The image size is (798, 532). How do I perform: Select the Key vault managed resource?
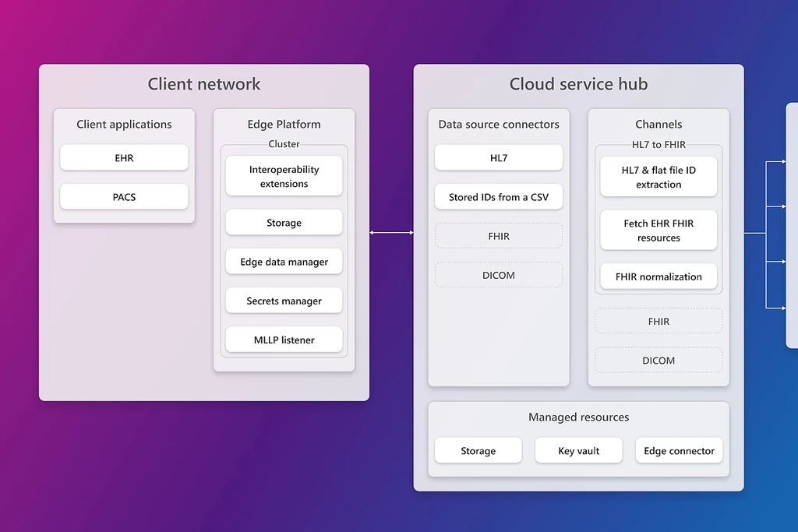point(579,451)
